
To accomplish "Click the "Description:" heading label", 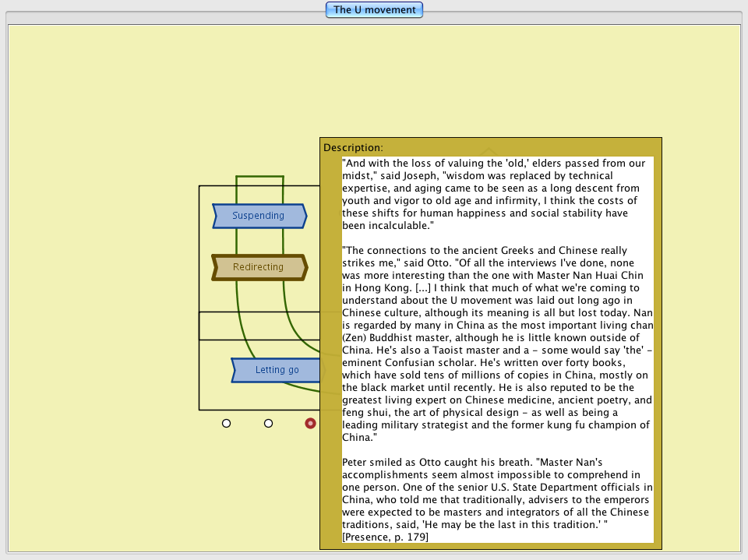I will click(x=353, y=147).
